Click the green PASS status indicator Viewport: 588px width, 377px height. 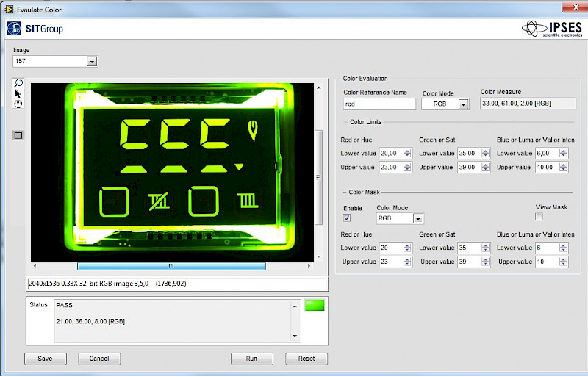315,306
